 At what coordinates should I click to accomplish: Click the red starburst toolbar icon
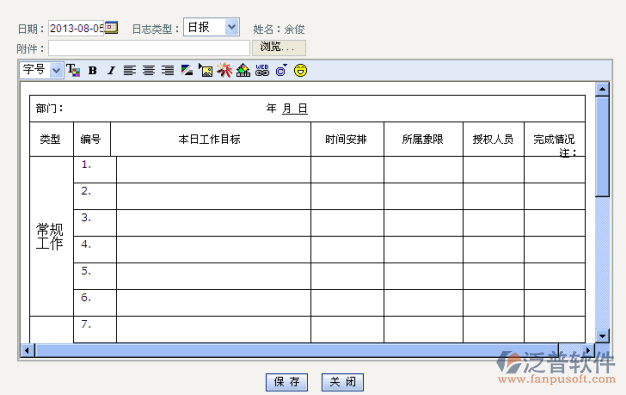coord(224,70)
